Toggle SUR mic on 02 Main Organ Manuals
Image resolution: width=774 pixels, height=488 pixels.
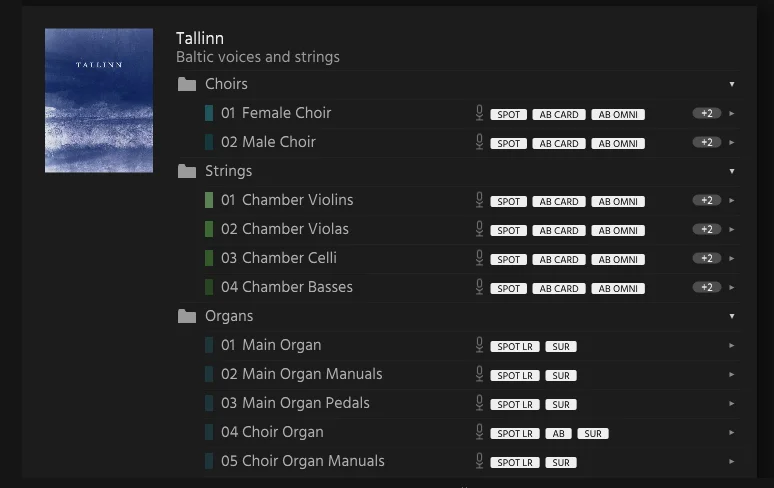click(x=561, y=376)
